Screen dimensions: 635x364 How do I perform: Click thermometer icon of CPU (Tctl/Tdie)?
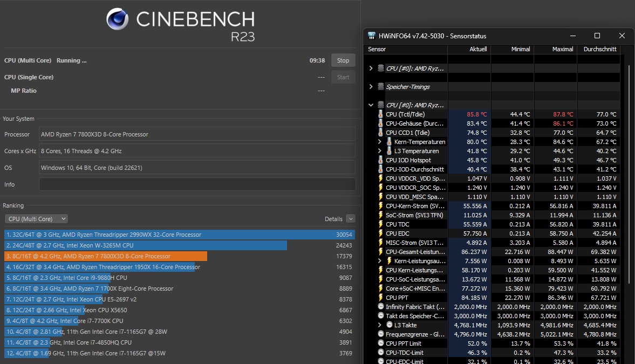(381, 114)
